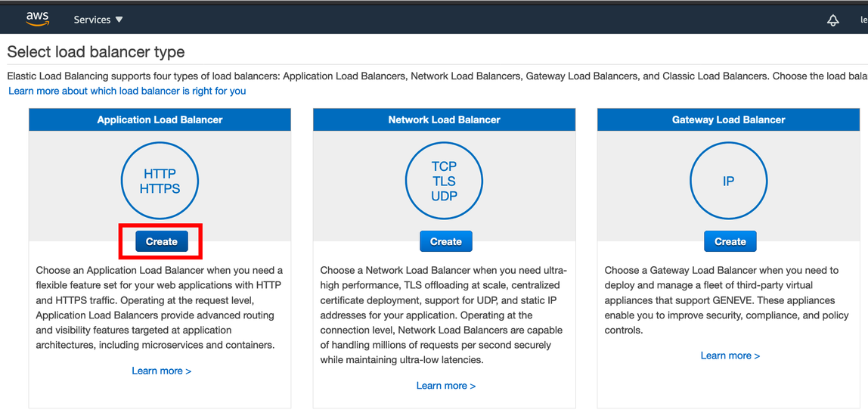Viewport: 868px width, 416px height.
Task: Open 'which load balancer is right for you' link
Action: (127, 91)
